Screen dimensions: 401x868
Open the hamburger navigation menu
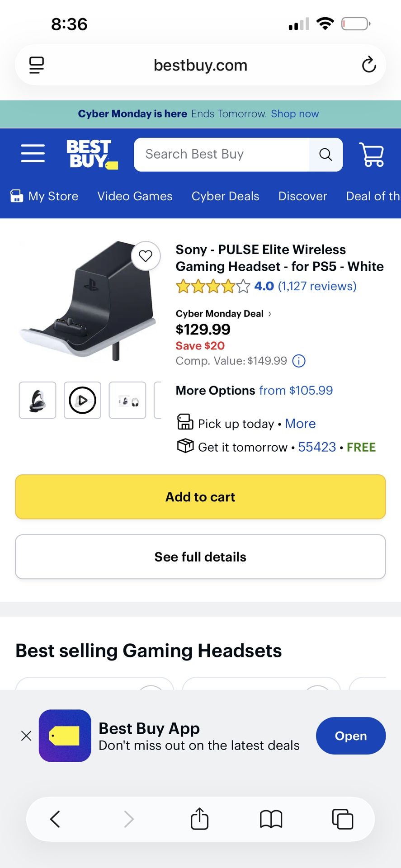click(32, 154)
